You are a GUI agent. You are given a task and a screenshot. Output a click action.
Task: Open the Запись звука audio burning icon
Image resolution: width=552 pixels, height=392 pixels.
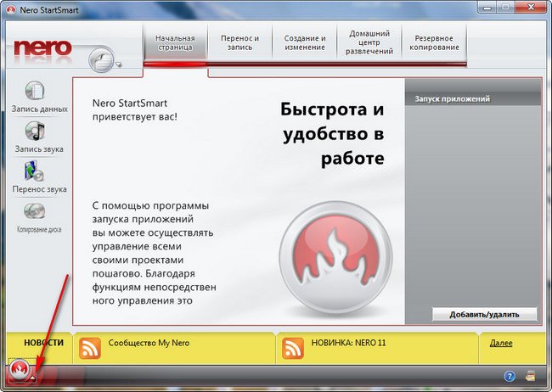(x=35, y=131)
